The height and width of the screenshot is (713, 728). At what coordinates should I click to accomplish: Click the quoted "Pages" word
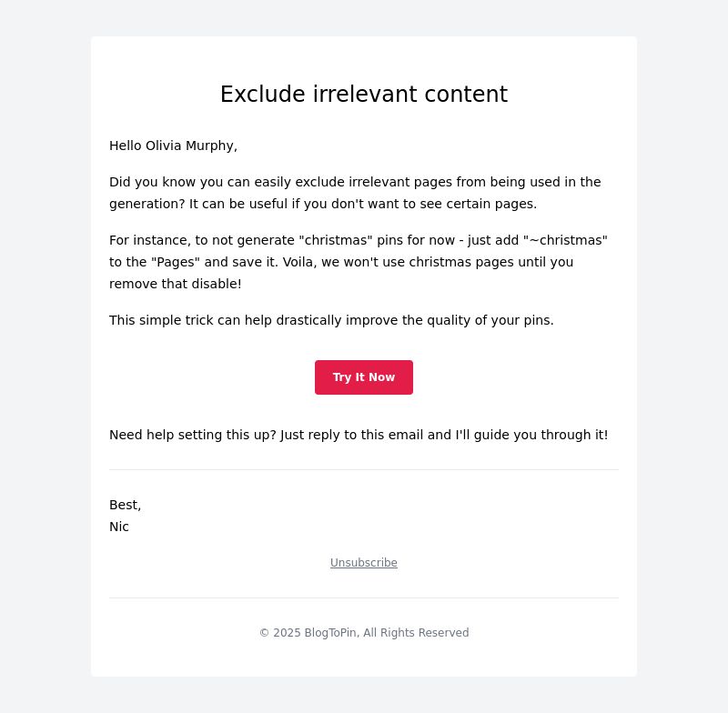point(176,262)
